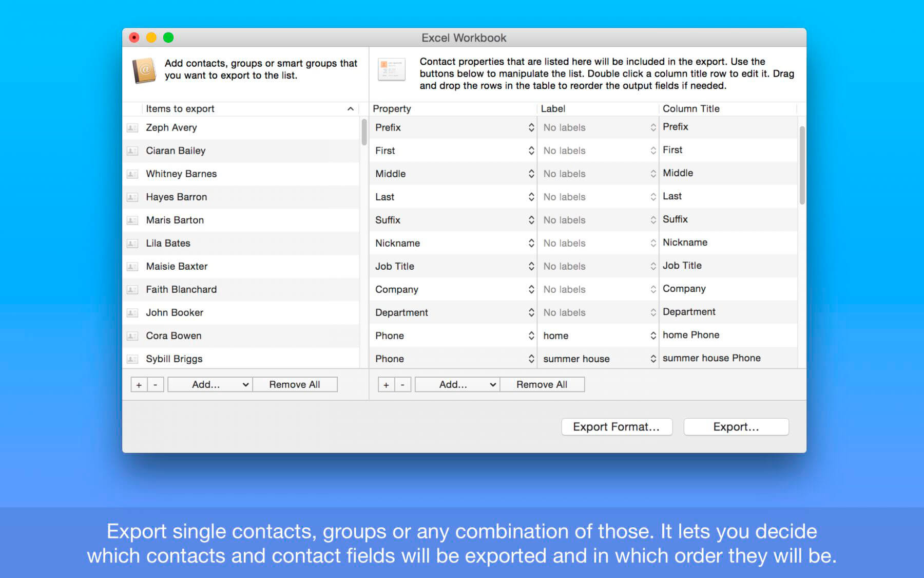This screenshot has height=578, width=924.
Task: Open the Prefix property dropdown
Action: [531, 127]
